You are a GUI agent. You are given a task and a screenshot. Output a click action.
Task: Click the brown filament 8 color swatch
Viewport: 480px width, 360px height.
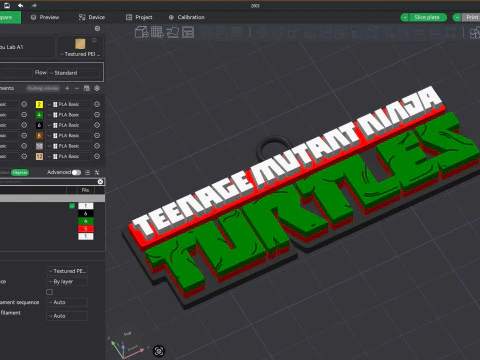39,136
